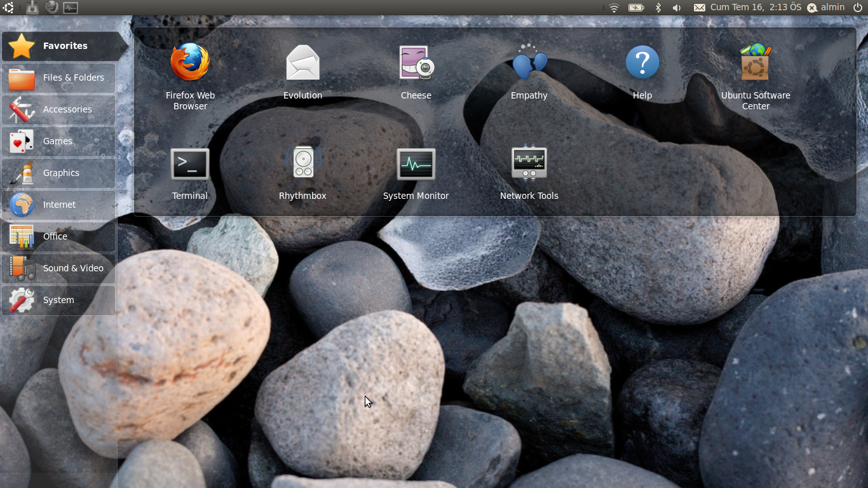Open the volume speaker indicator

coord(677,8)
